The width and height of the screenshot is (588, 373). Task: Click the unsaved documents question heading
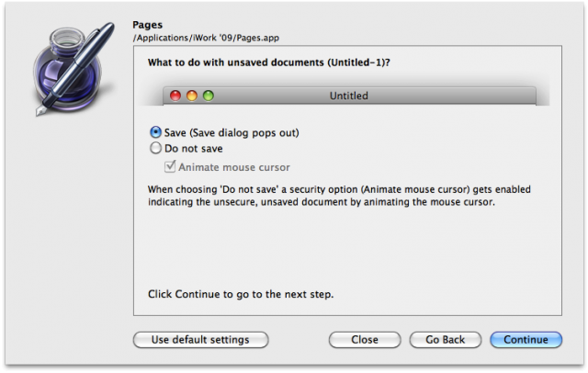(x=269, y=62)
